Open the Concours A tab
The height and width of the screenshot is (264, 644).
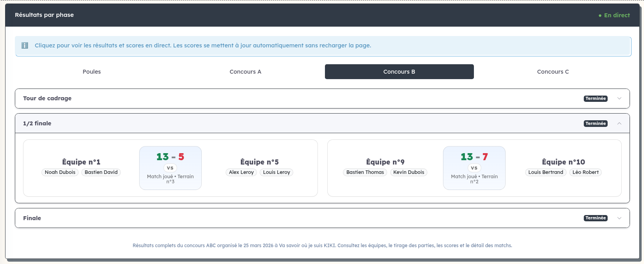pos(246,72)
